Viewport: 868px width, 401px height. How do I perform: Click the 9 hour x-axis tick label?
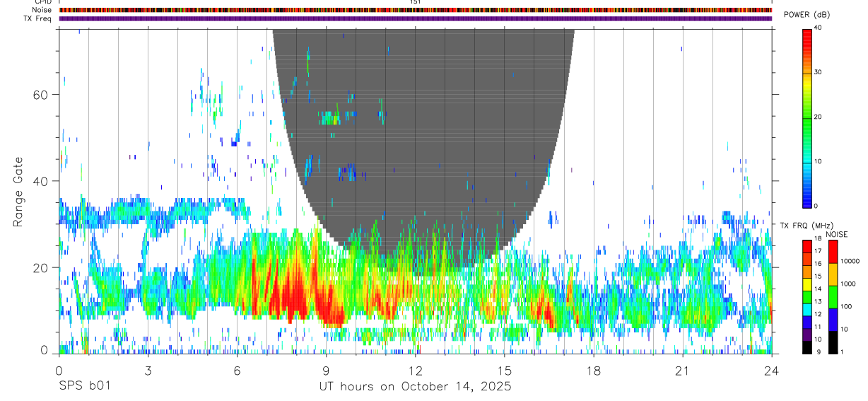[326, 371]
